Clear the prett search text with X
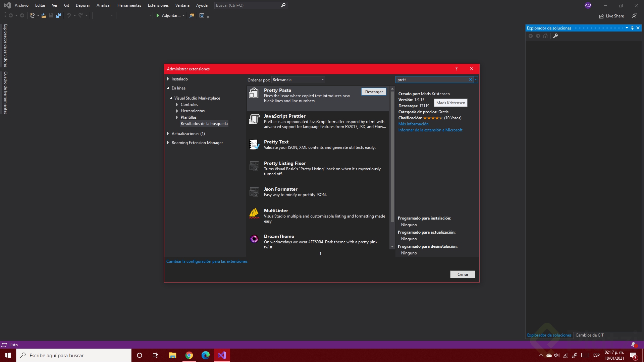Image resolution: width=644 pixels, height=362 pixels. (x=471, y=79)
